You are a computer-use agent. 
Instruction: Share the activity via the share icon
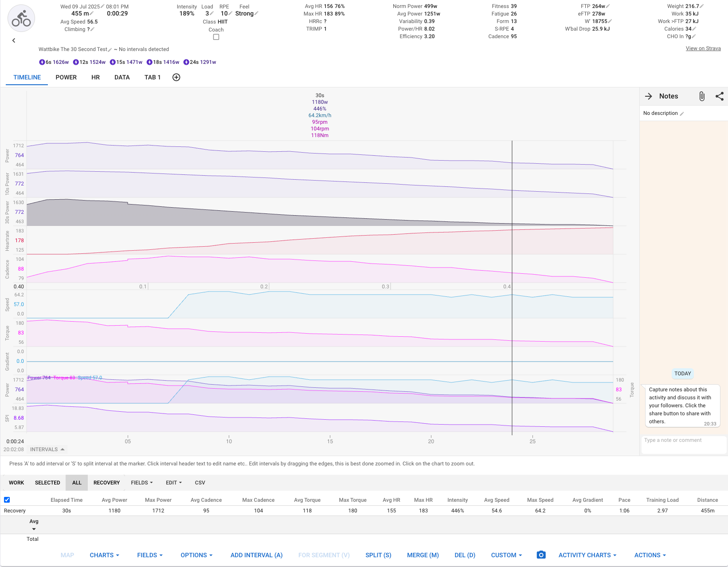719,96
